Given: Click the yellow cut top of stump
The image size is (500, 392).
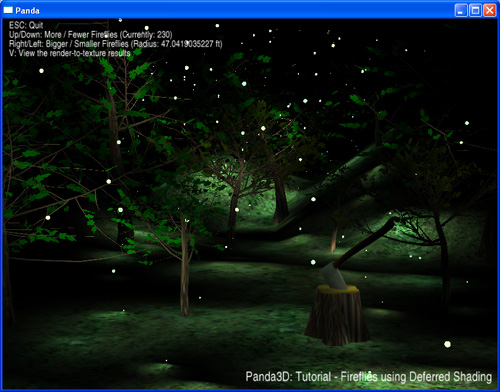Looking at the screenshot, I should [337, 289].
